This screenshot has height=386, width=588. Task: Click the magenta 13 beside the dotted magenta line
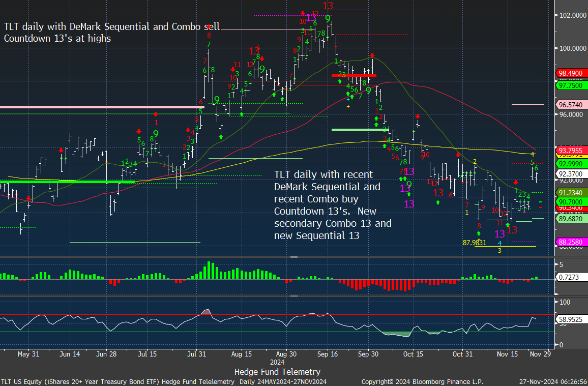(x=311, y=18)
